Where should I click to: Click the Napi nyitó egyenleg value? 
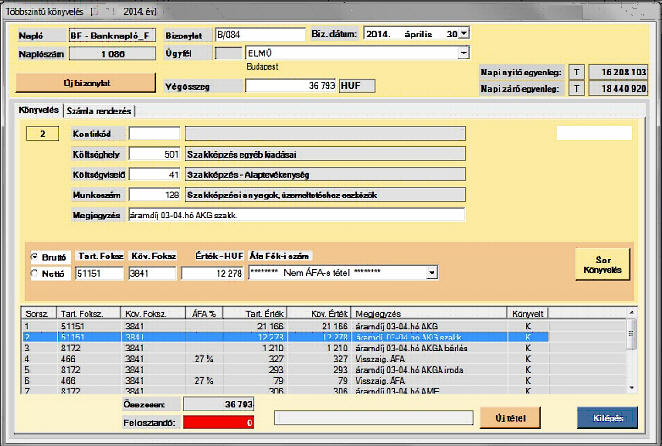point(618,72)
